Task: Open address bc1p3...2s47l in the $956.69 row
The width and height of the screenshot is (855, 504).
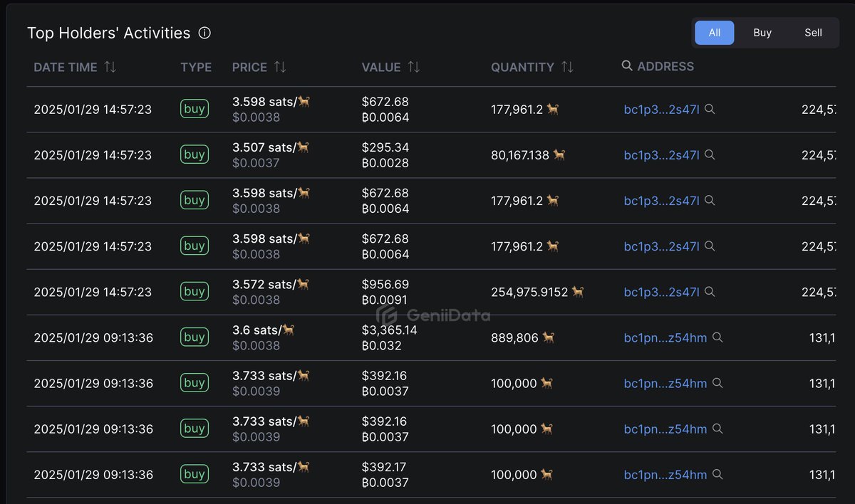Action: pos(662,292)
